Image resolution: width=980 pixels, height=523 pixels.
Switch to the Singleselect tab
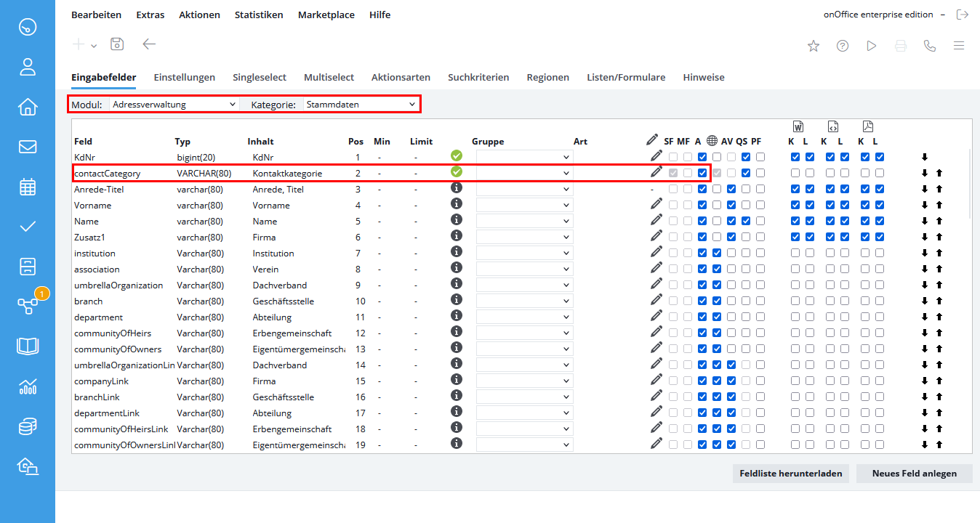(x=260, y=77)
